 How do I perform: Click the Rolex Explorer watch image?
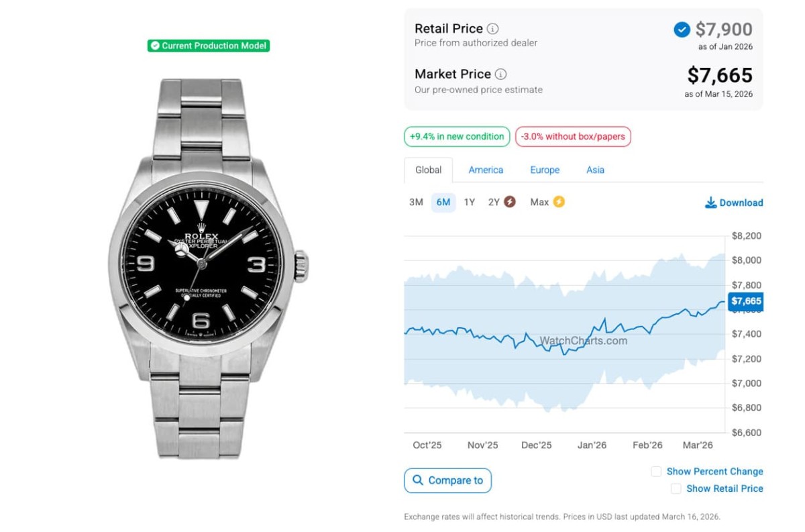pyautogui.click(x=208, y=268)
